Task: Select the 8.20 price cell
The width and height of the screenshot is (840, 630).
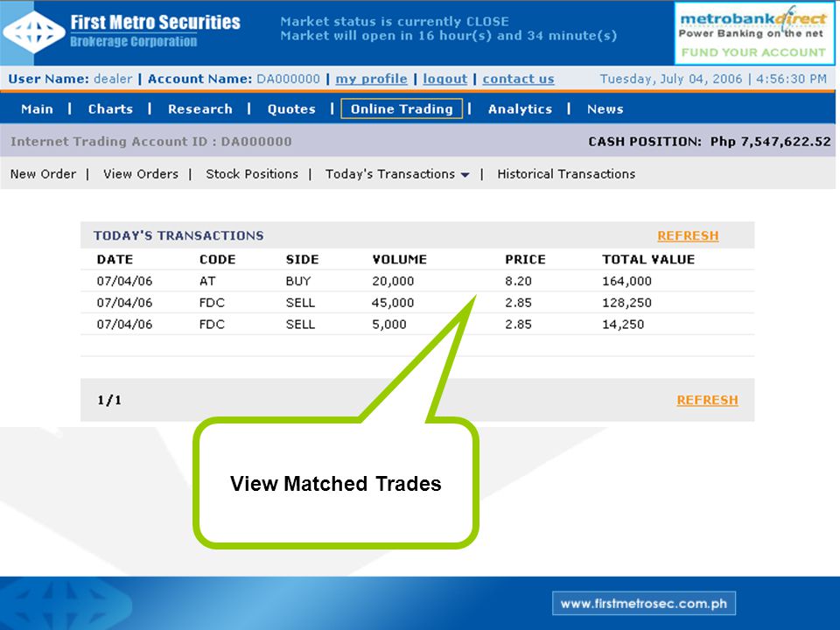Action: pyautogui.click(x=518, y=281)
